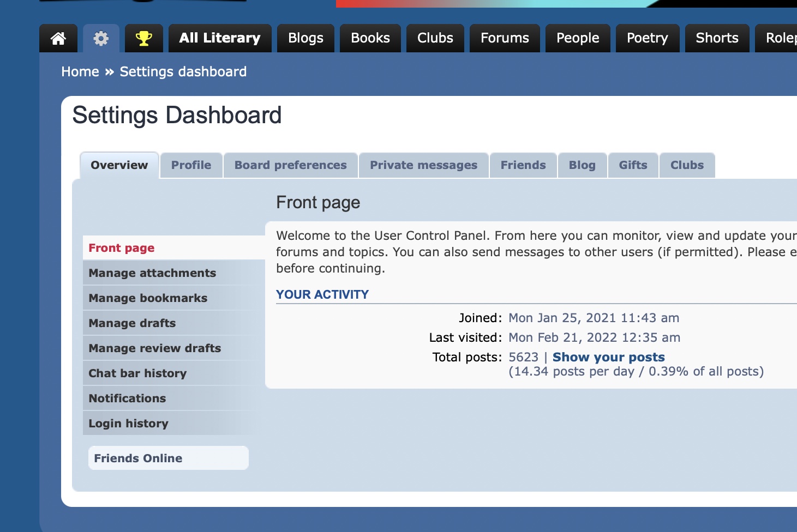This screenshot has width=797, height=532.
Task: Open the Blogs section
Action: pos(305,38)
